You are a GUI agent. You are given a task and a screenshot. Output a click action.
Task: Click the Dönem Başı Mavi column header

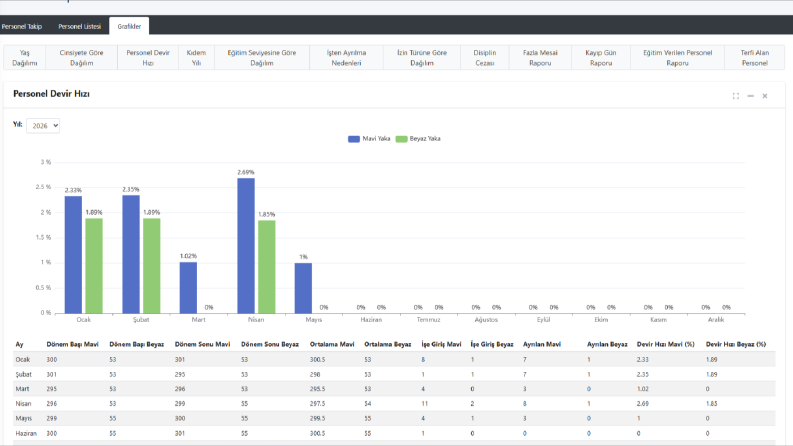pos(72,344)
